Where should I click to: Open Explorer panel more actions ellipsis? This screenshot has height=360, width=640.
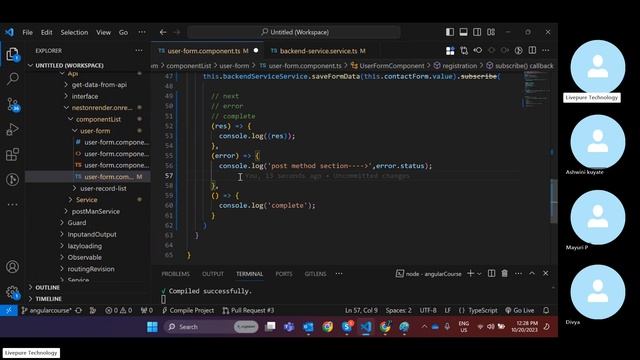click(139, 51)
